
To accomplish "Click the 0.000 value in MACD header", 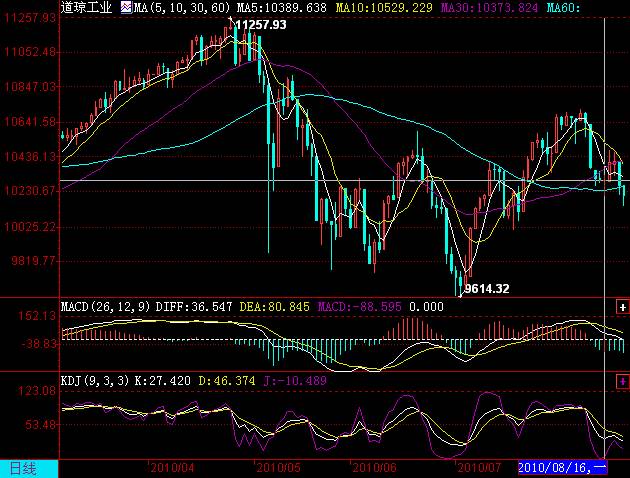I will tap(426, 307).
